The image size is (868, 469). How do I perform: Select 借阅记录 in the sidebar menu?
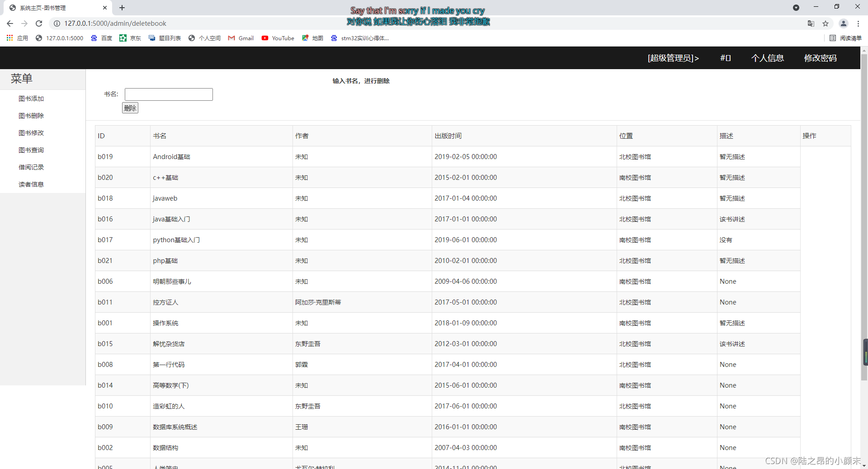click(31, 167)
